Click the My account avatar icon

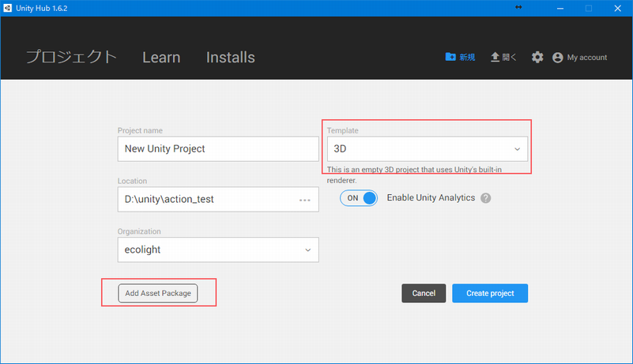tap(557, 58)
